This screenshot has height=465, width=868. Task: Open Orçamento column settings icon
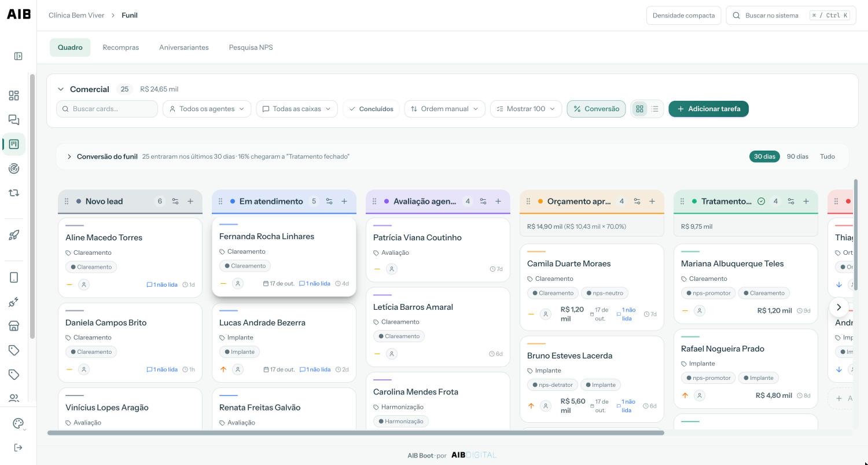click(x=637, y=202)
